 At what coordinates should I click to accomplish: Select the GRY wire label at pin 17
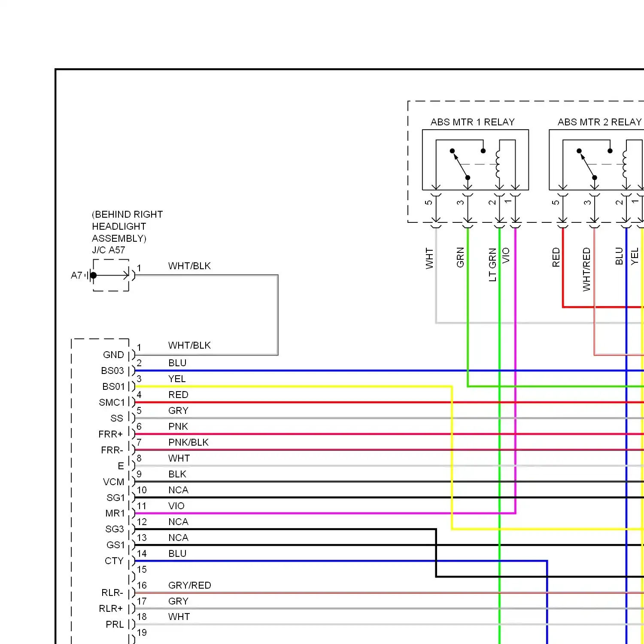(x=178, y=601)
